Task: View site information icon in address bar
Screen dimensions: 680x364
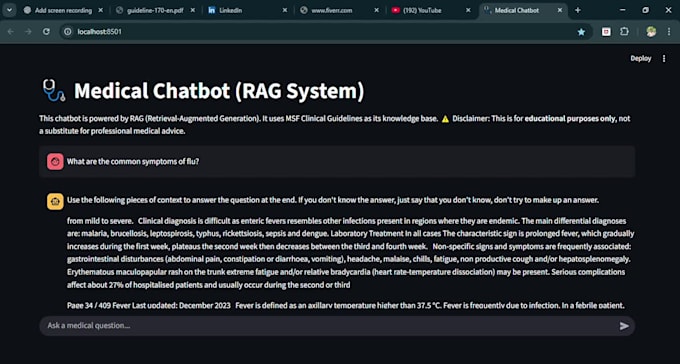Action: [67, 32]
